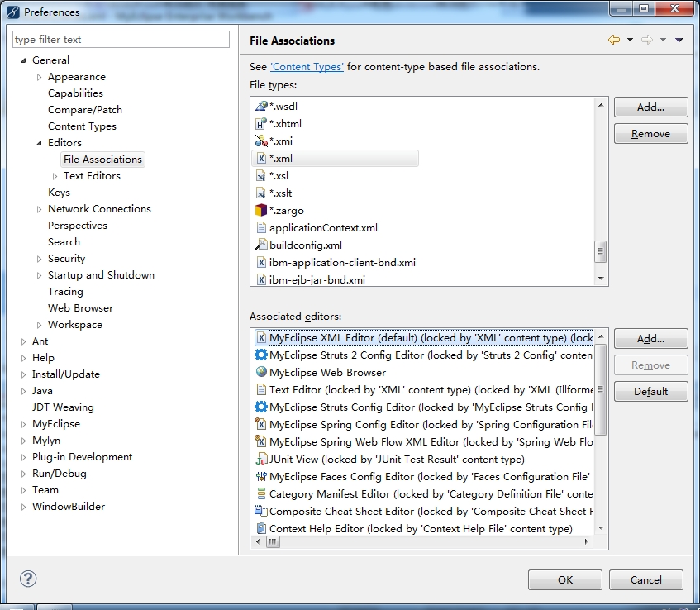Select Web Browser in the tree
700x610 pixels.
81,308
